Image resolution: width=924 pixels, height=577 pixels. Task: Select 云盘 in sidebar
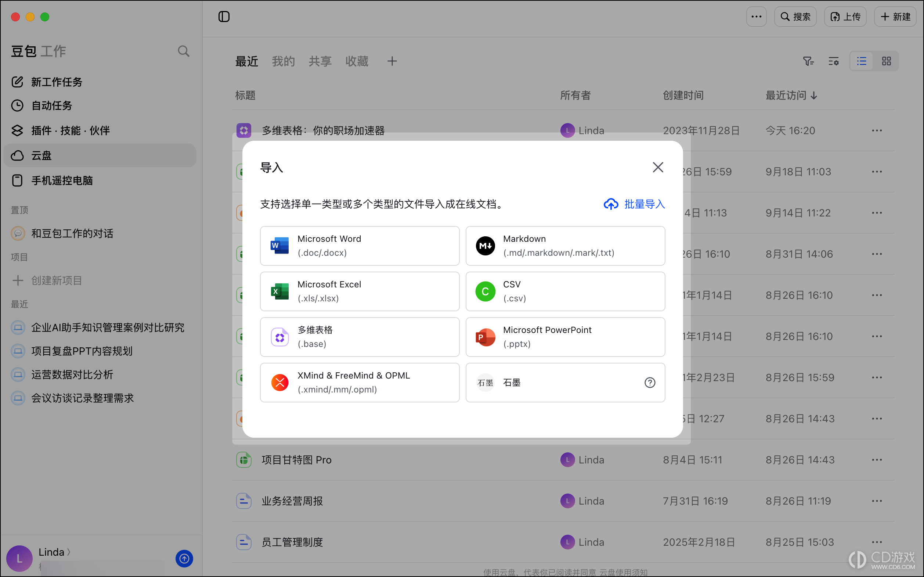pos(100,155)
